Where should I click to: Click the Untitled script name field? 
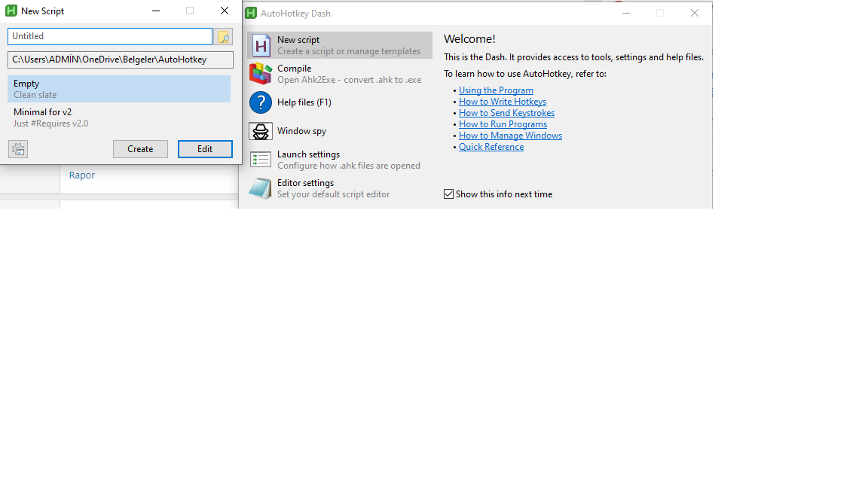tap(109, 36)
